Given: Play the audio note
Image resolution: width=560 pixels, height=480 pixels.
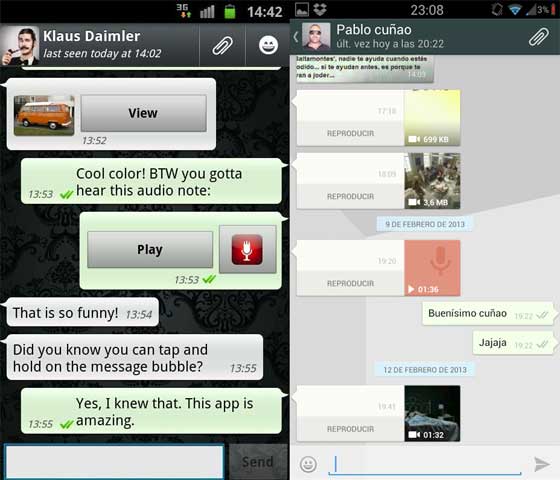Looking at the screenshot, I should pos(150,249).
